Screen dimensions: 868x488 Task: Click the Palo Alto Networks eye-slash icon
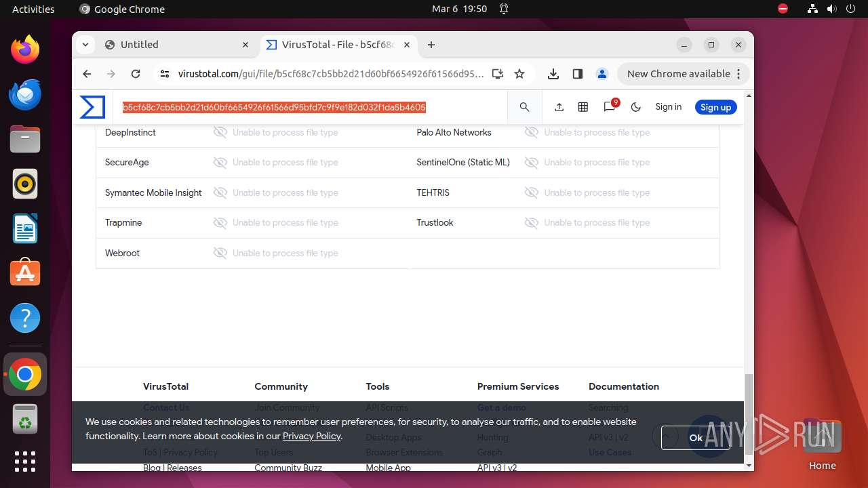pos(532,132)
